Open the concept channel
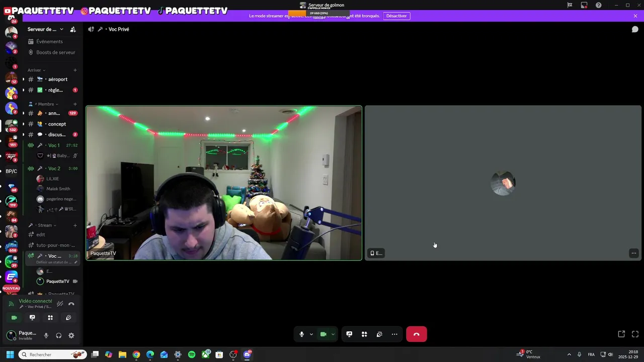The image size is (644, 362). pos(52,124)
